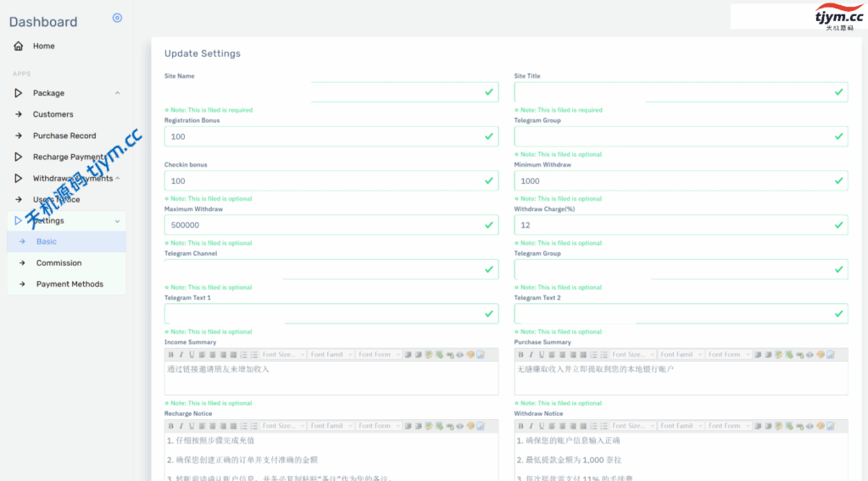Viewport: 868px width, 481px height.
Task: Open Font Size dropdown in the Income Summary editor
Action: [x=281, y=355]
